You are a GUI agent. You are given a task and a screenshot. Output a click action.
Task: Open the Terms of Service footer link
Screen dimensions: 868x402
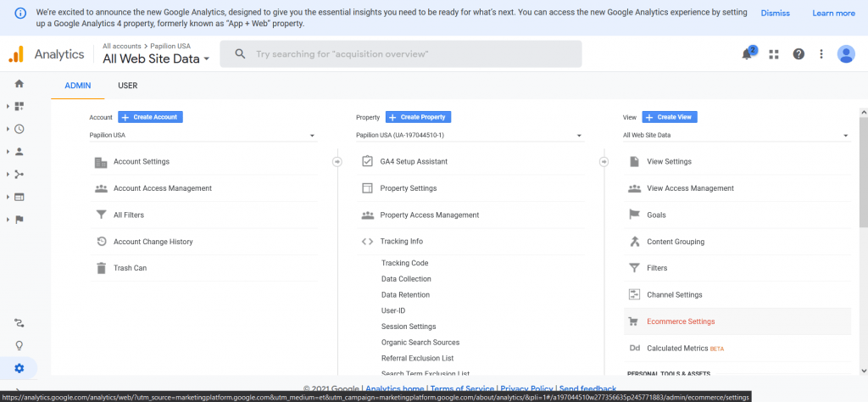point(462,388)
